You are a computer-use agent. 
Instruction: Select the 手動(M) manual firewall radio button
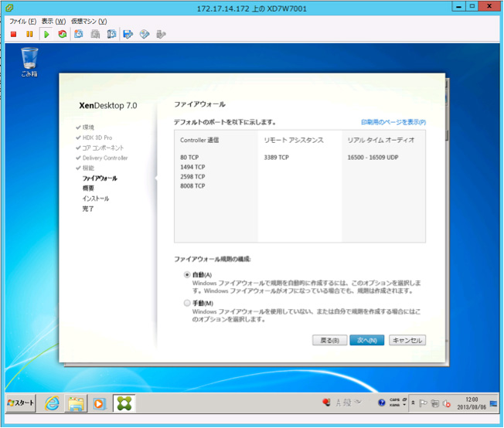(x=187, y=303)
